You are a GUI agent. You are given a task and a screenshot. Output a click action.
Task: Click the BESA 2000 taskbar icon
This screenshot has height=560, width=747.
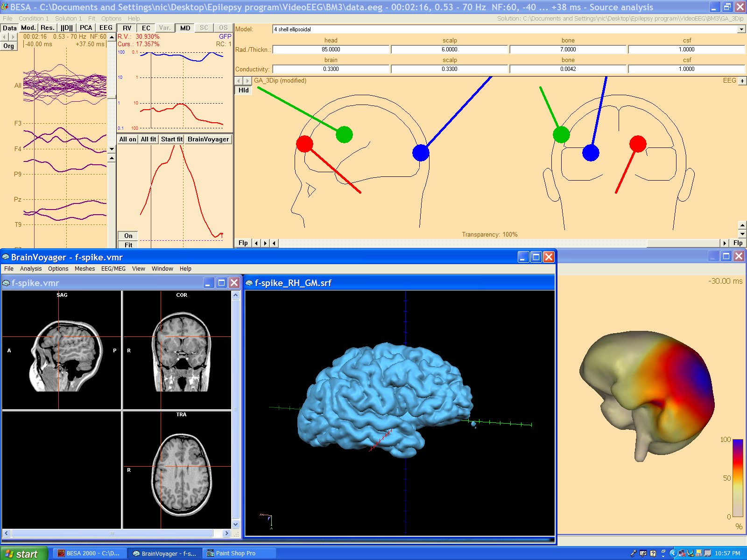click(x=89, y=553)
